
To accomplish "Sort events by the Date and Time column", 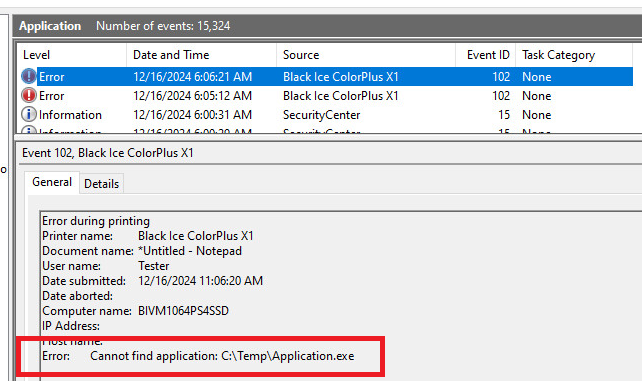I will [201, 55].
